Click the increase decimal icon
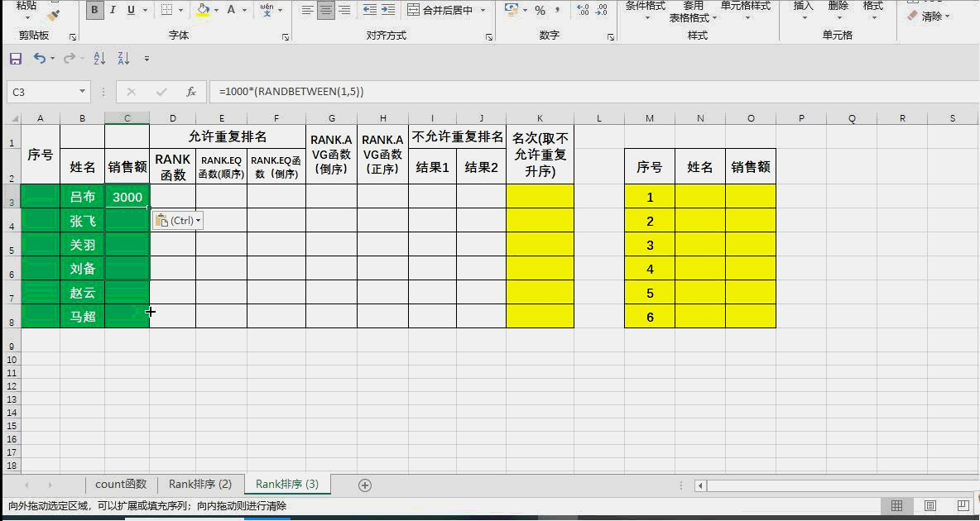The width and height of the screenshot is (980, 521). 583,9
